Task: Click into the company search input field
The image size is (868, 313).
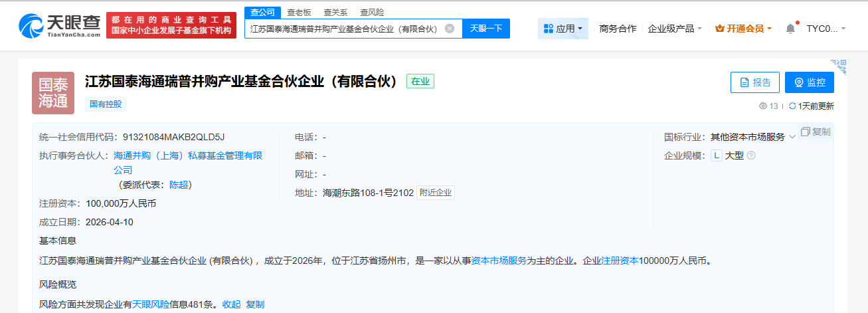Action: coord(342,29)
